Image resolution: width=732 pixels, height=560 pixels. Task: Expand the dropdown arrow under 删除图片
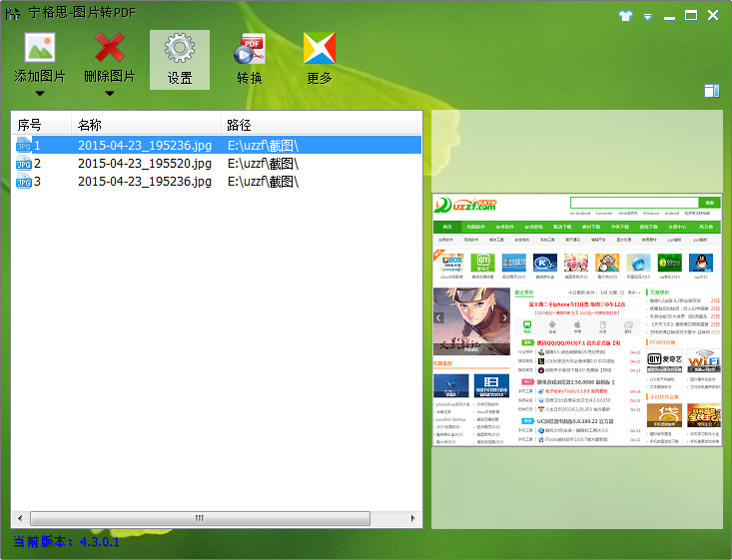[x=110, y=95]
